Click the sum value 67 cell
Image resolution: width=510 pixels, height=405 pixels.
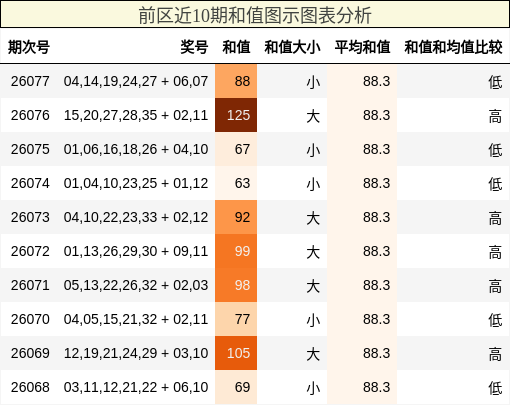coord(236,149)
